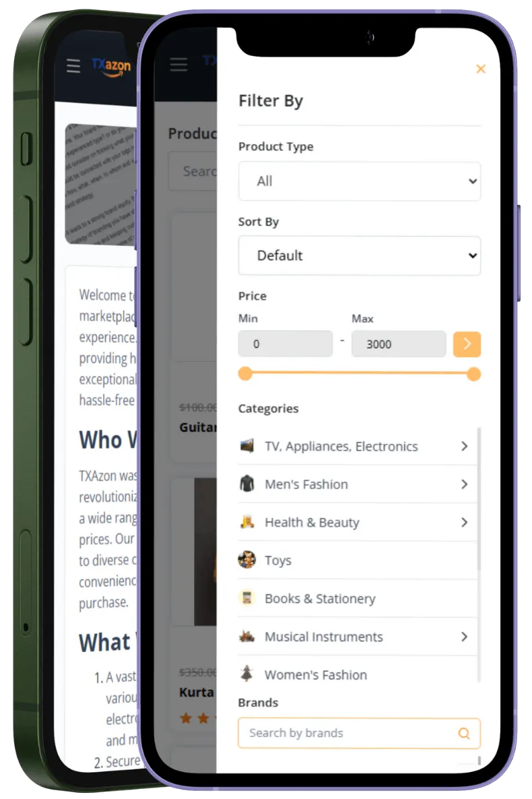Click the Search by brands field
The image size is (532, 799).
359,733
